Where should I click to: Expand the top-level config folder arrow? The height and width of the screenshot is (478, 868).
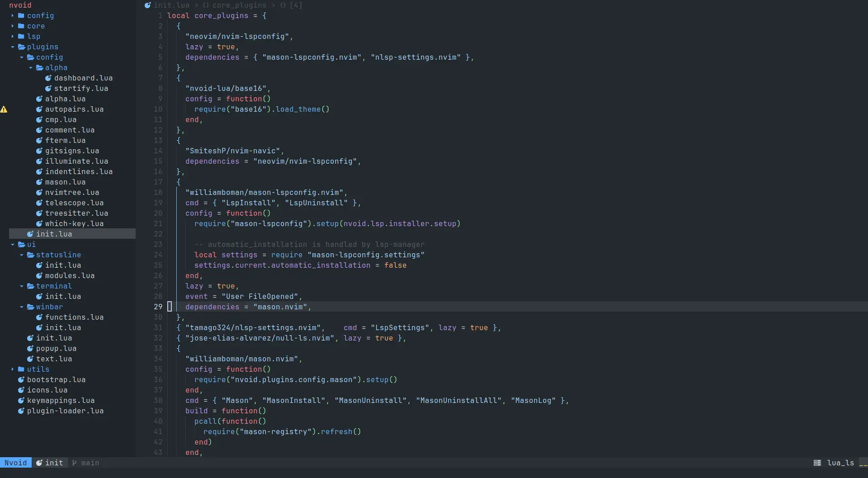click(13, 16)
